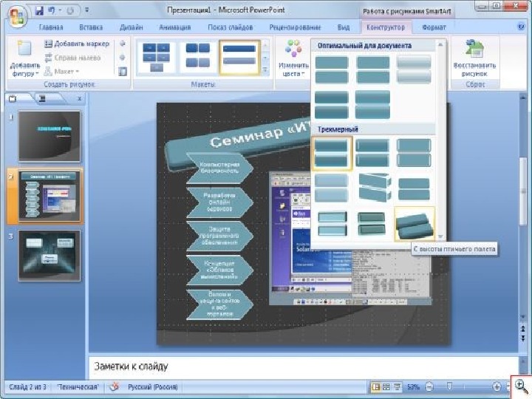Promote selected shape level arrow
Image resolution: width=532 pixels, height=399 pixels.
point(123,44)
